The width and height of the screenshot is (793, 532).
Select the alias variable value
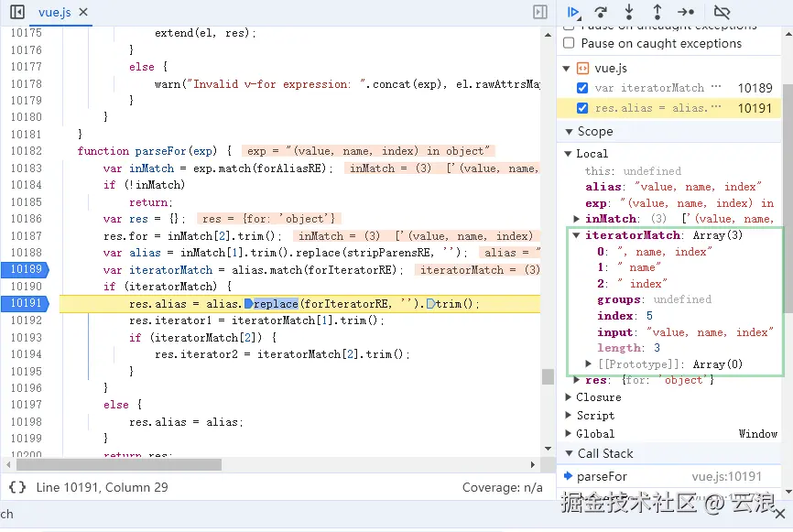pyautogui.click(x=698, y=187)
